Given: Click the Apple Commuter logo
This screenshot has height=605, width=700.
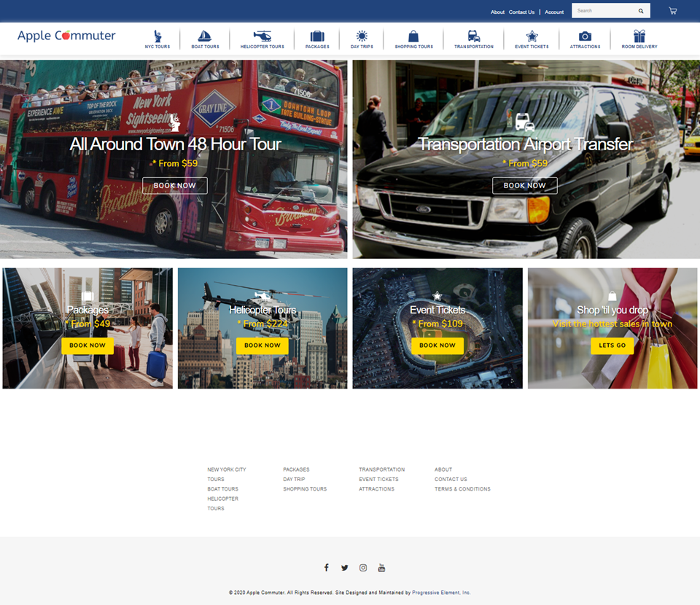Looking at the screenshot, I should [66, 36].
